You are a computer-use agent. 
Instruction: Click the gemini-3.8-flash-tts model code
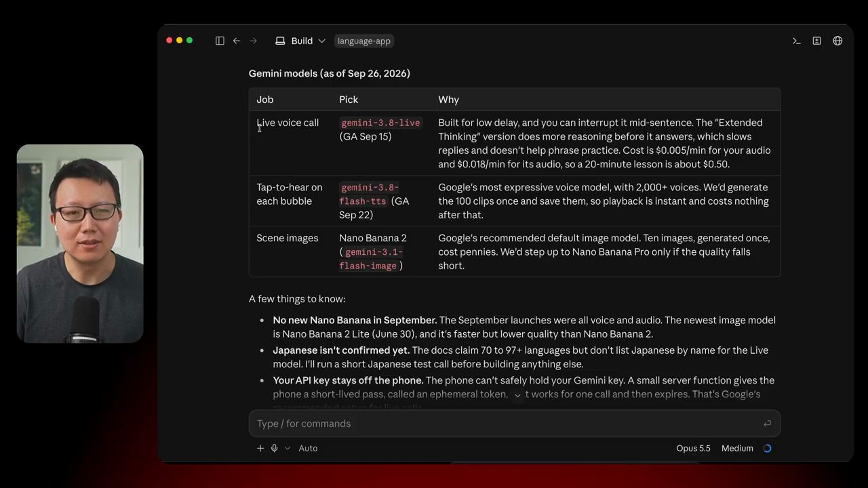click(370, 194)
